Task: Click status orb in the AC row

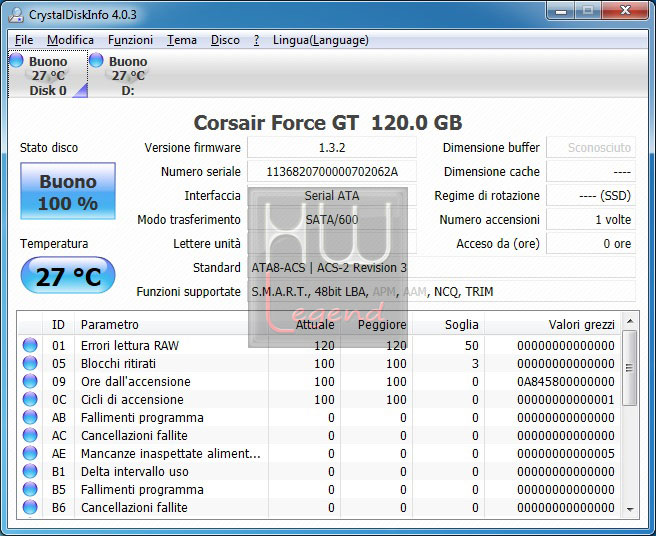Action: click(30, 435)
